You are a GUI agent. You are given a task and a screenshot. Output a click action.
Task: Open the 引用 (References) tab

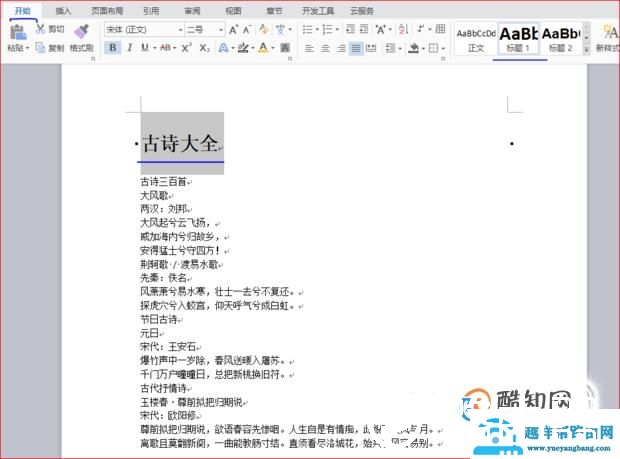pyautogui.click(x=151, y=11)
